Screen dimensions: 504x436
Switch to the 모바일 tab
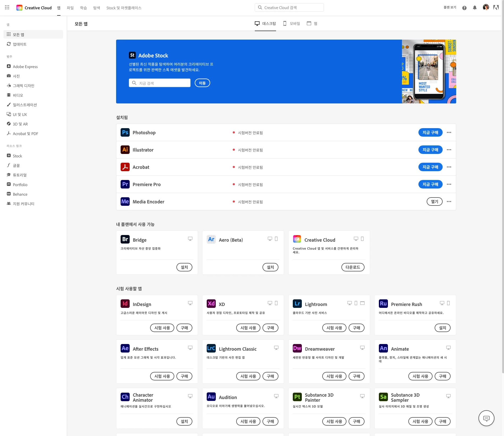[292, 23]
